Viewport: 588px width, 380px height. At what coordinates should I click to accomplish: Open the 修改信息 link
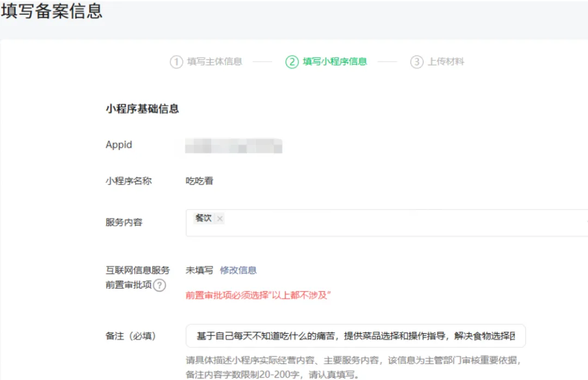(238, 270)
